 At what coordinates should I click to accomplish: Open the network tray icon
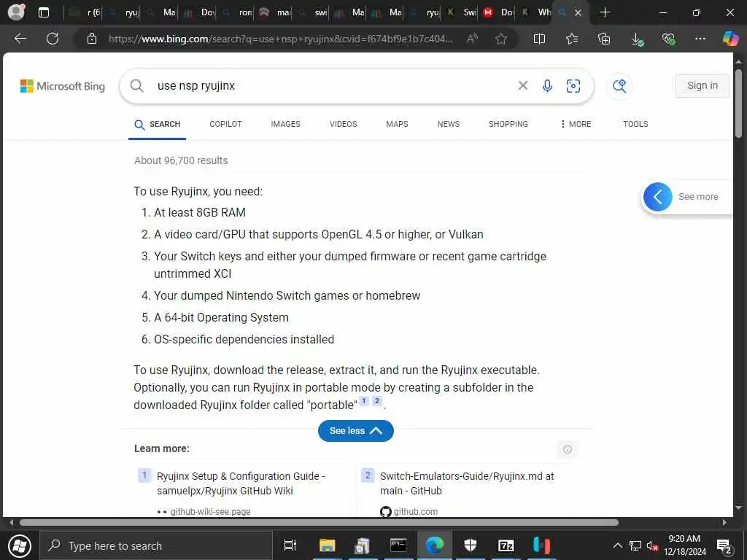pos(635,545)
